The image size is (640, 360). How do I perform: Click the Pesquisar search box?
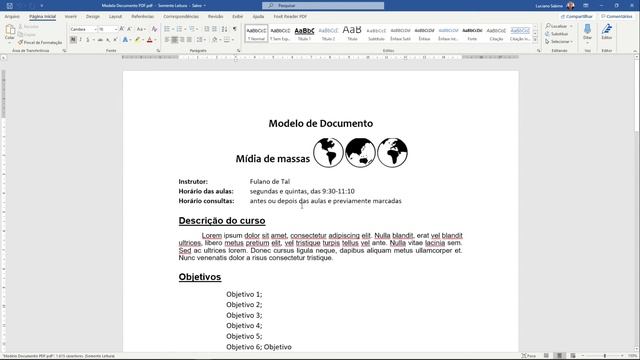[x=323, y=6]
